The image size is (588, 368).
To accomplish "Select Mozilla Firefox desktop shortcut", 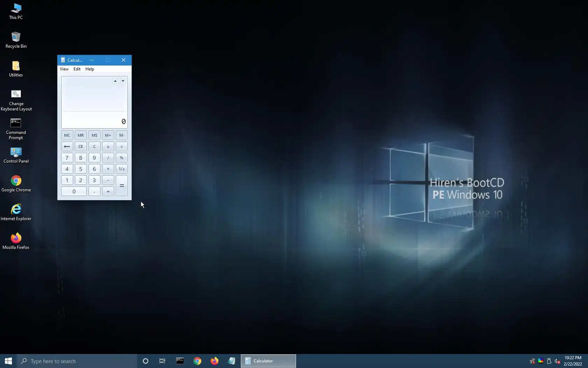I will point(16,241).
